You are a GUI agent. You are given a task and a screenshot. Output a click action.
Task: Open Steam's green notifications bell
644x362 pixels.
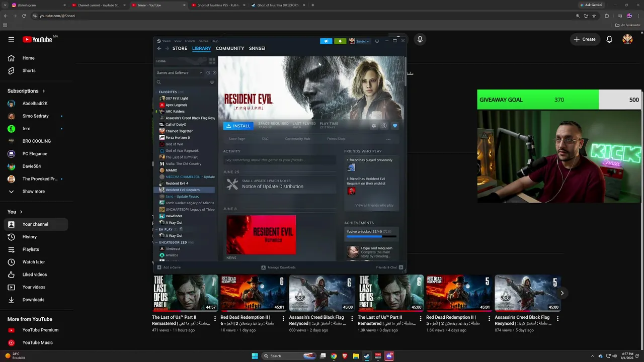(340, 41)
